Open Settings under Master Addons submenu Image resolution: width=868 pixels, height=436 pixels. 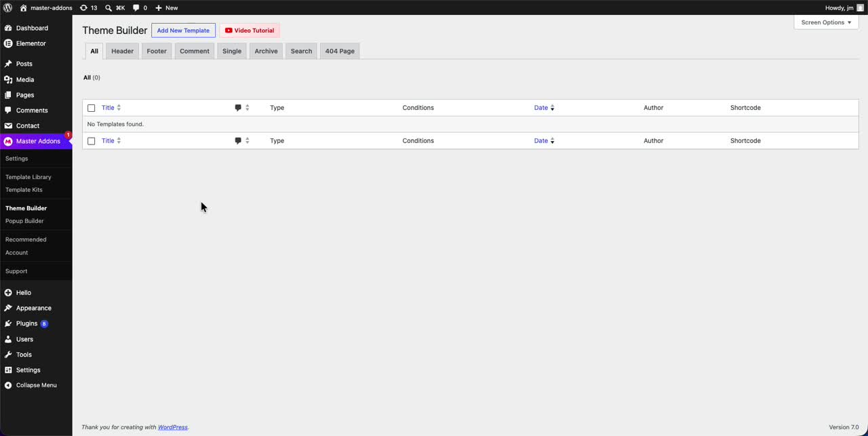coord(17,159)
